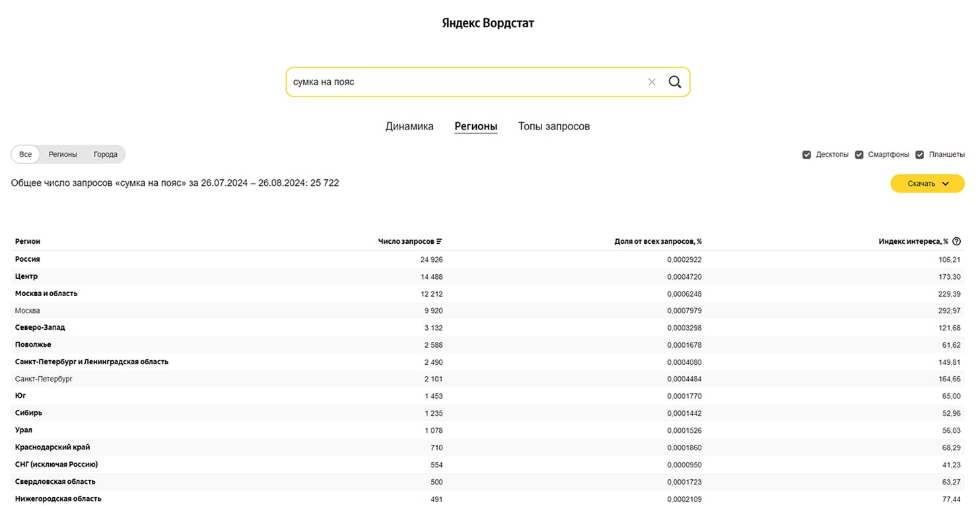This screenshot has width=980, height=505.
Task: Click the Урал row label
Action: coord(24,430)
